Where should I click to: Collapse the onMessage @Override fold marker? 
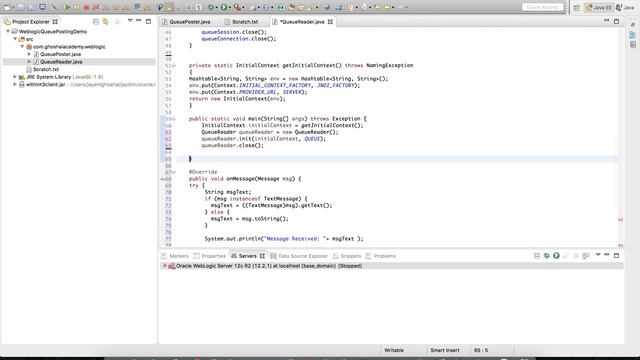173,172
